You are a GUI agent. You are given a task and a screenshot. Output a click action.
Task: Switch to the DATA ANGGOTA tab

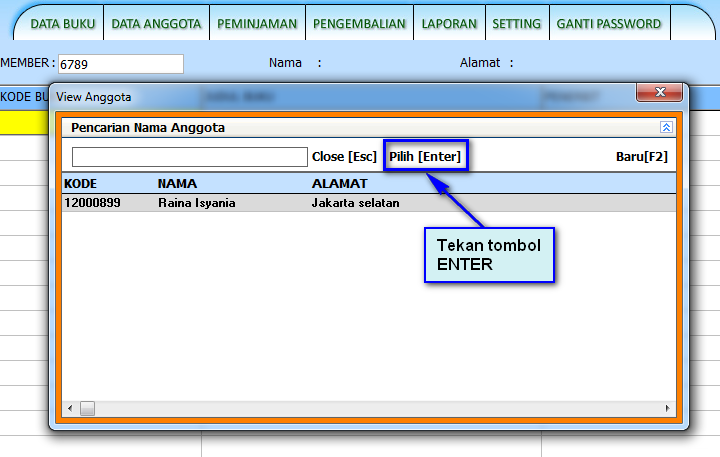156,23
